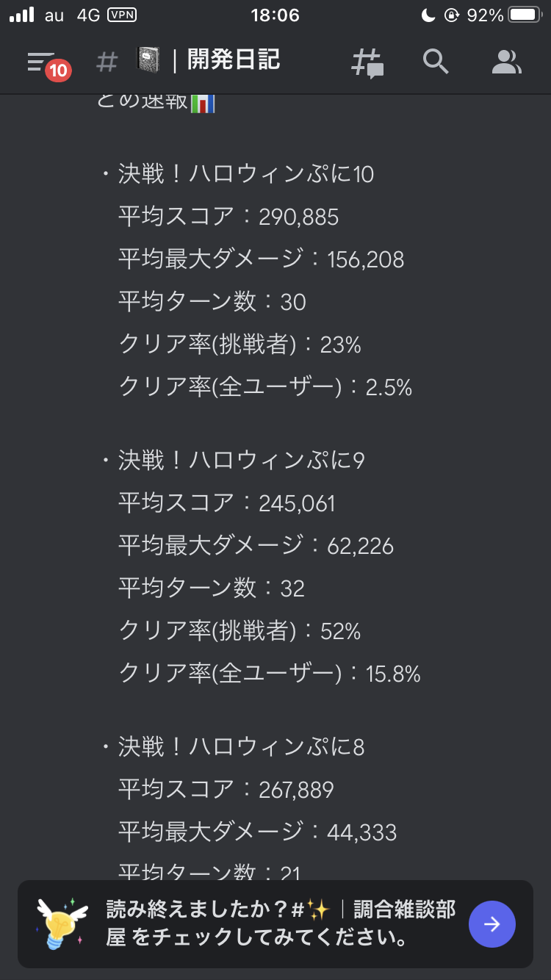Tap the 平均スコア：290,885 line
551x980 pixels.
[228, 217]
